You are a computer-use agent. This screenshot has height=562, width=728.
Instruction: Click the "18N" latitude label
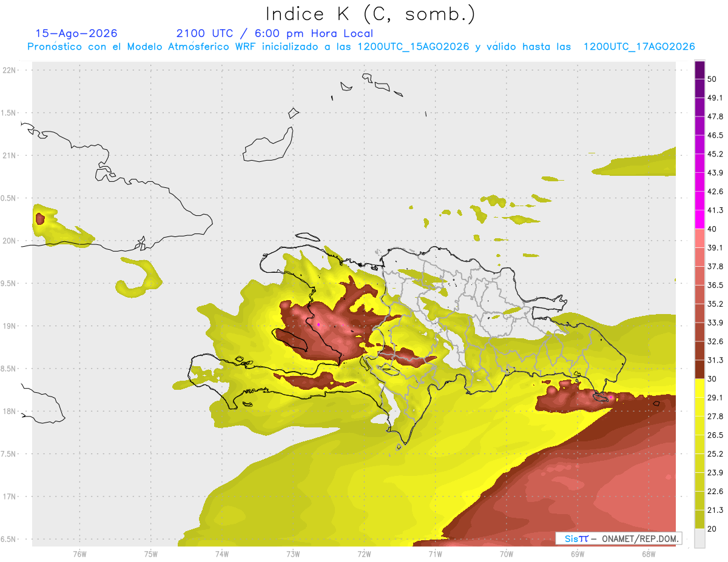point(10,411)
